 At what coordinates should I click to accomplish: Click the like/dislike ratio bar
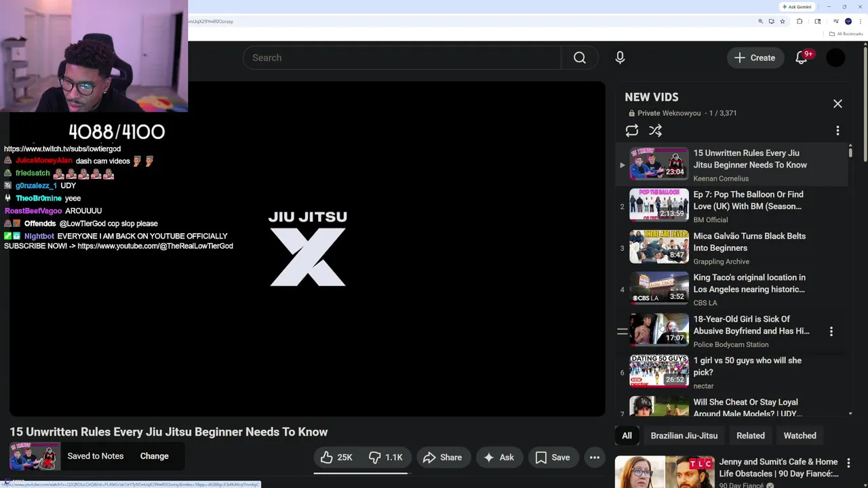[x=361, y=473]
